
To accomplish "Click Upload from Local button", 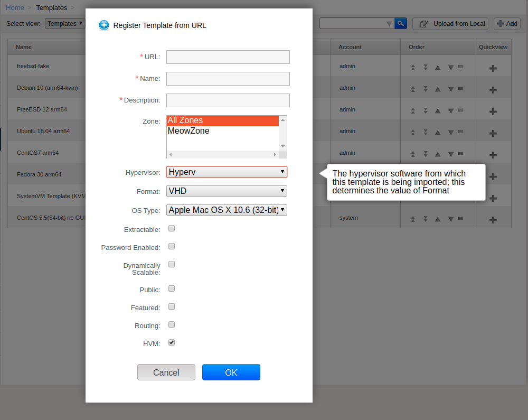I will (450, 24).
